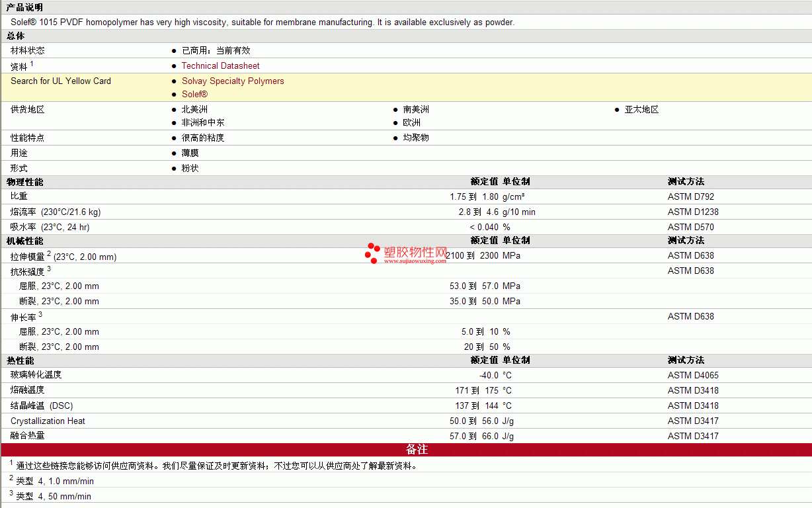Select the 供货地区 row label
812x508 pixels.
pyautogui.click(x=28, y=110)
